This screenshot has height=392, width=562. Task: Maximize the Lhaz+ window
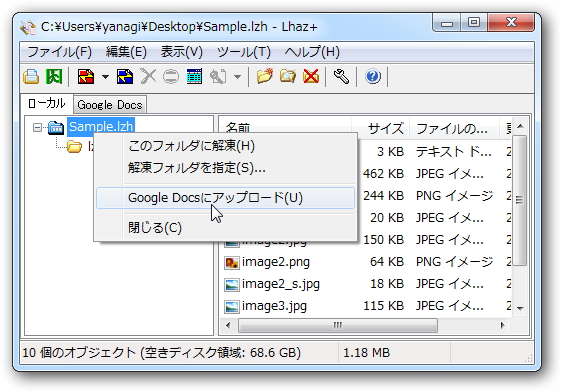(x=474, y=22)
